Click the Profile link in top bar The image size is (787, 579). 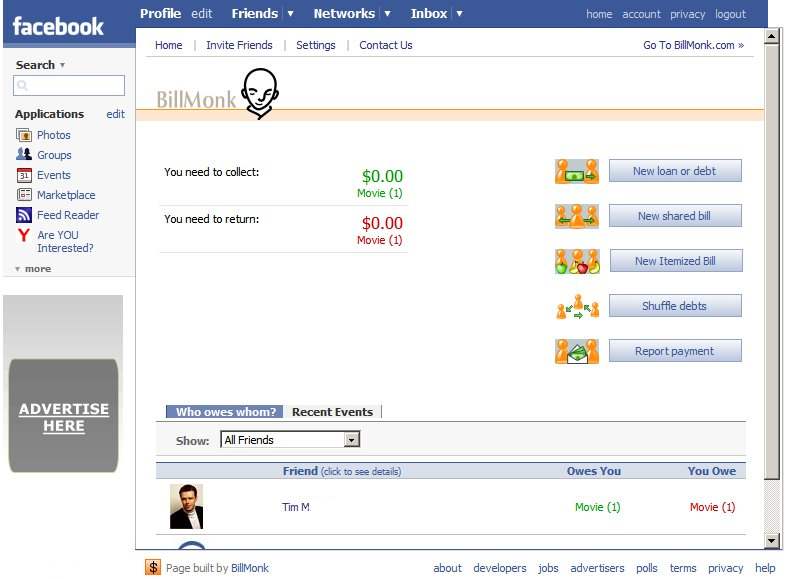pos(161,14)
